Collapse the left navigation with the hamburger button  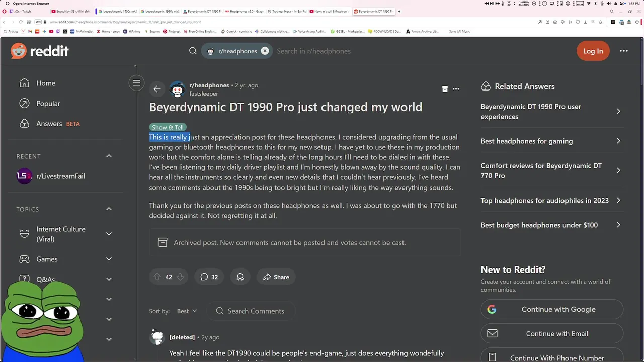pyautogui.click(x=136, y=83)
